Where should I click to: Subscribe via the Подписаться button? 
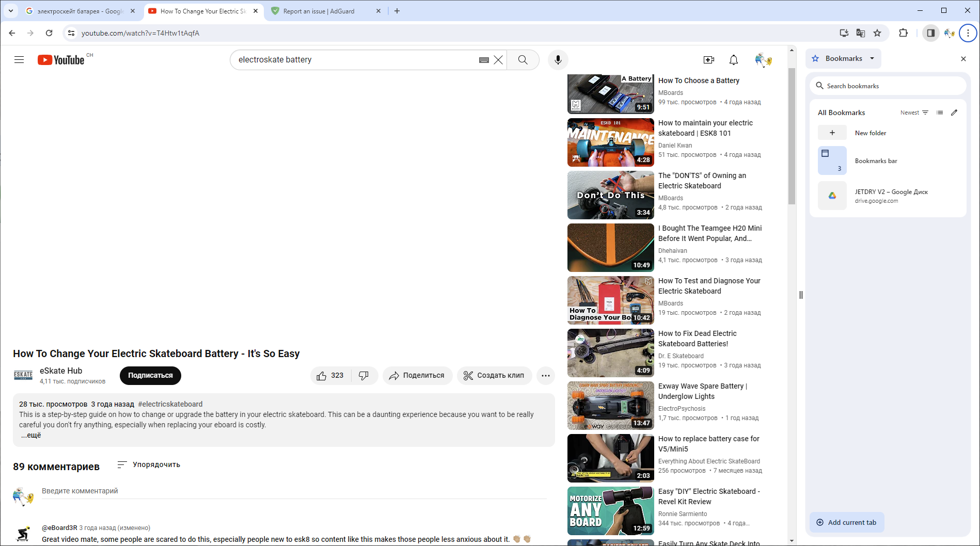(150, 376)
